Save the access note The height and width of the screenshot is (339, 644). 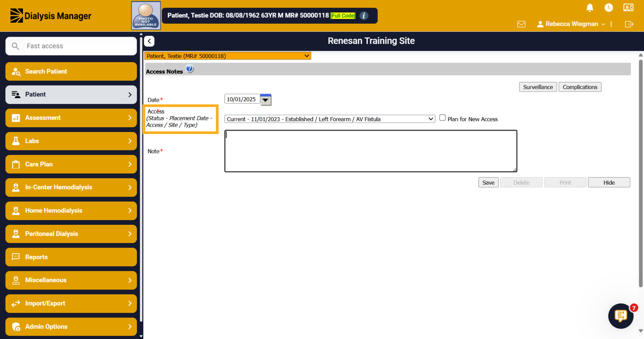pyautogui.click(x=488, y=182)
